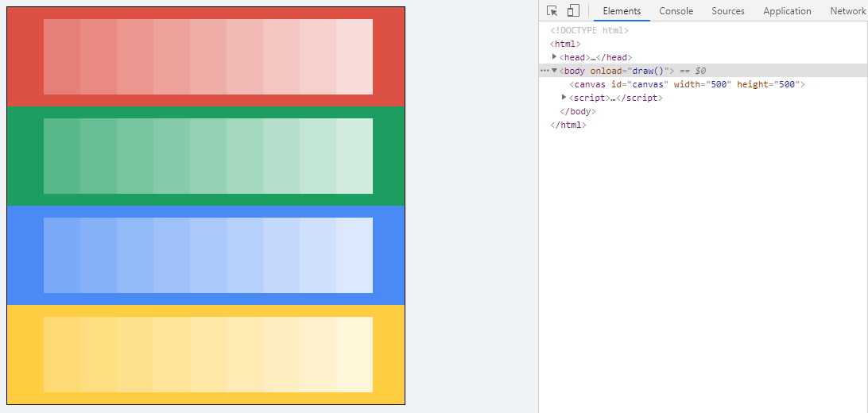
Task: Click the fifth (middle) blue tint square
Action: [208, 255]
